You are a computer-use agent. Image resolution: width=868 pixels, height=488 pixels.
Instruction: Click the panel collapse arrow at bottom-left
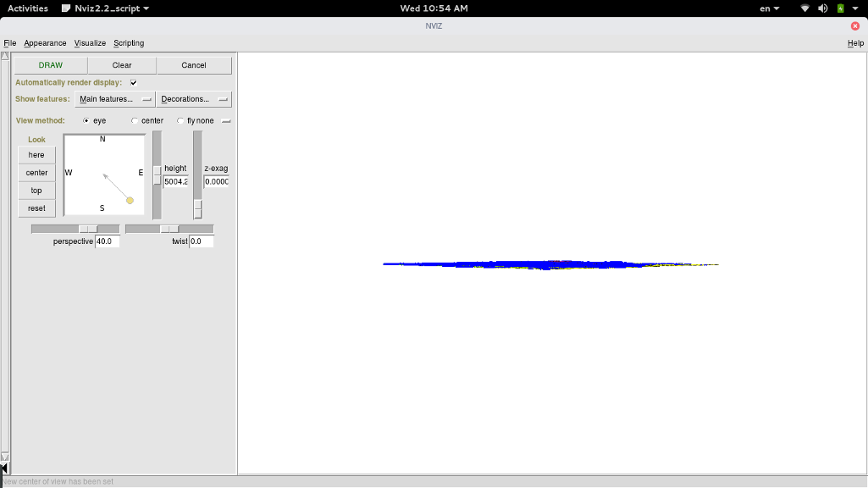(x=4, y=468)
